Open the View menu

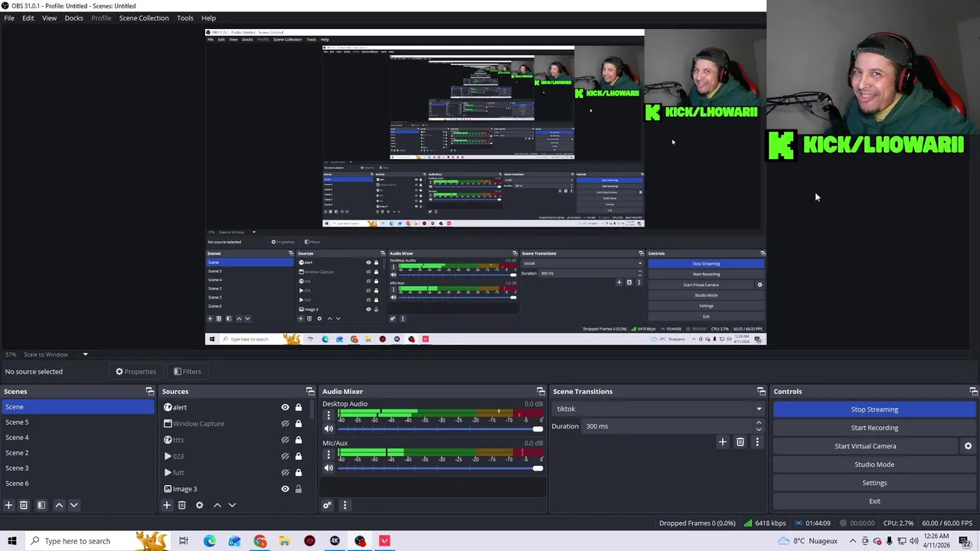tap(49, 18)
